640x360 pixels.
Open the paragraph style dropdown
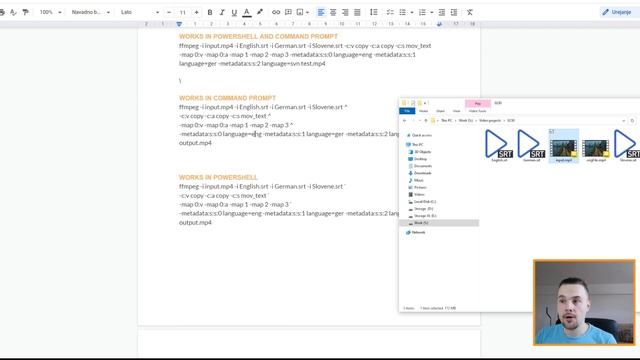(x=91, y=12)
